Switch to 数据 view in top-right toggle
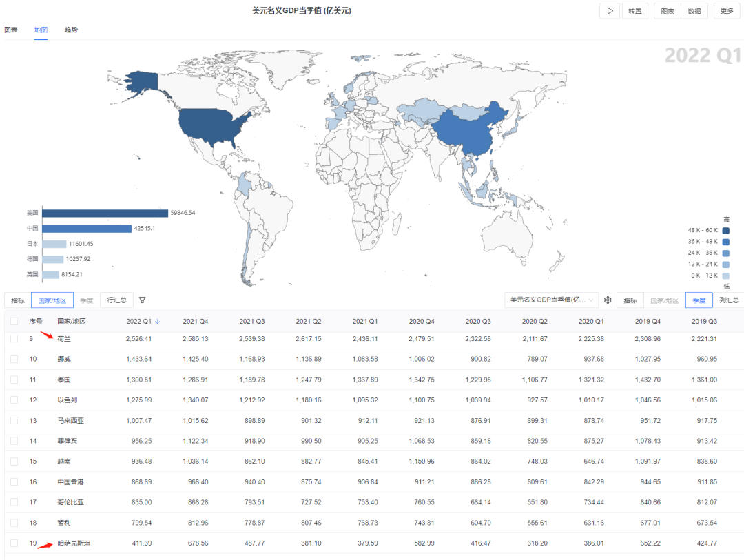The image size is (744, 560). (694, 11)
